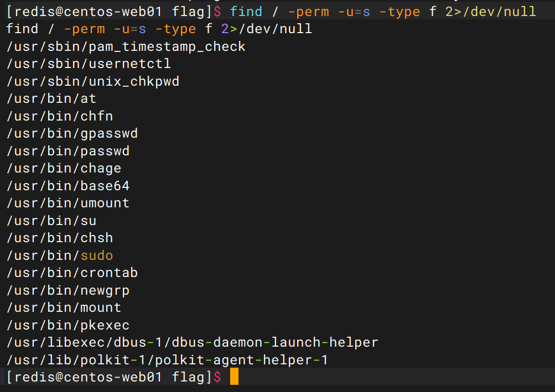Image resolution: width=555 pixels, height=392 pixels.
Task: Click the /usr/sbin/usernetctl path
Action: (x=89, y=64)
